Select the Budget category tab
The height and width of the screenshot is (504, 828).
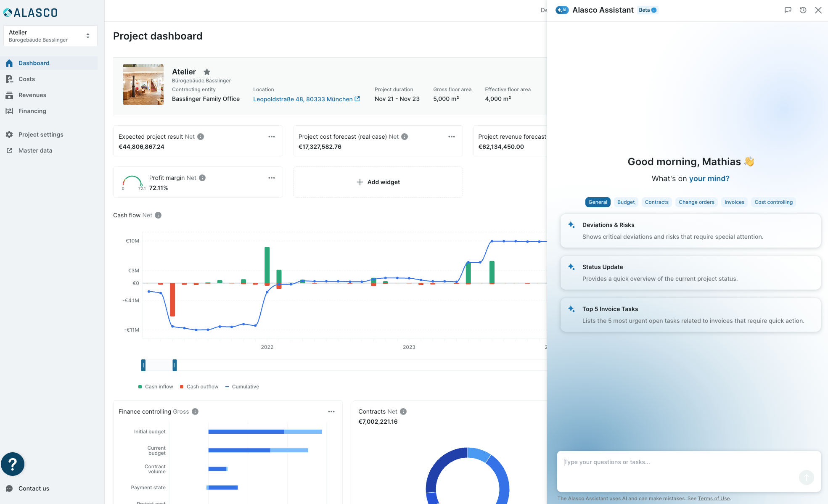pyautogui.click(x=626, y=202)
